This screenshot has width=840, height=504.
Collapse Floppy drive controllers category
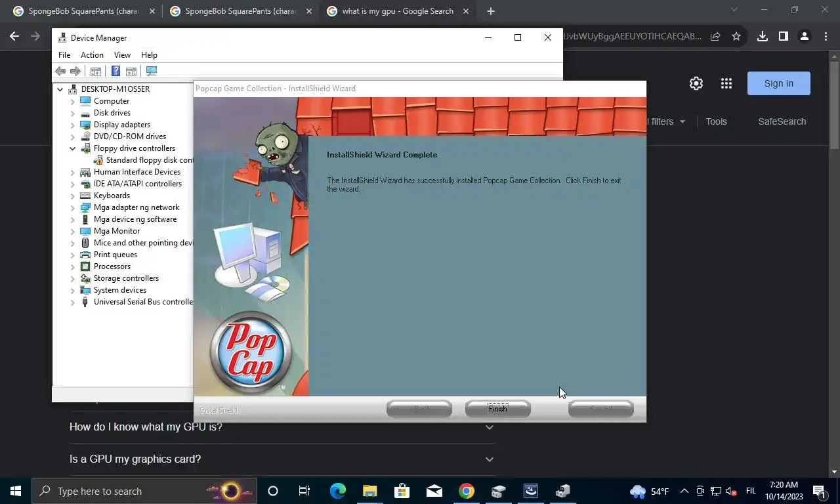(x=73, y=148)
